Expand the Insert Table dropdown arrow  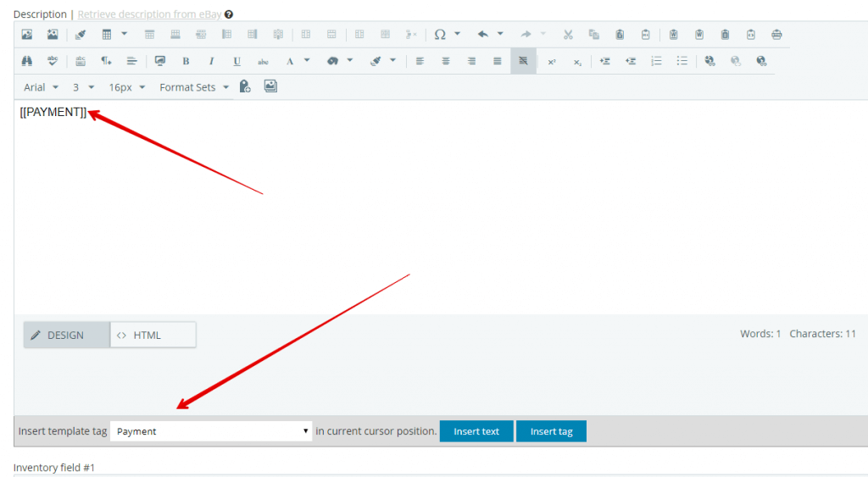tap(125, 34)
